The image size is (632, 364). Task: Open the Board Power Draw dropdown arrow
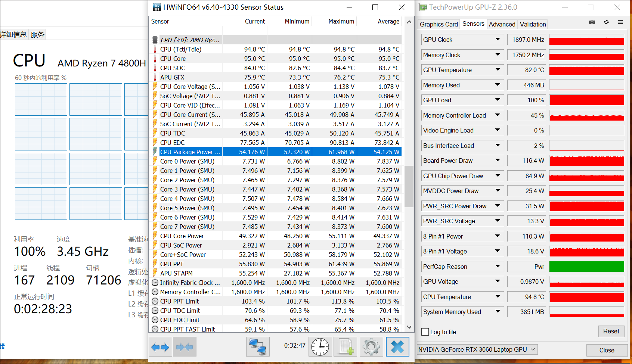pyautogui.click(x=498, y=160)
